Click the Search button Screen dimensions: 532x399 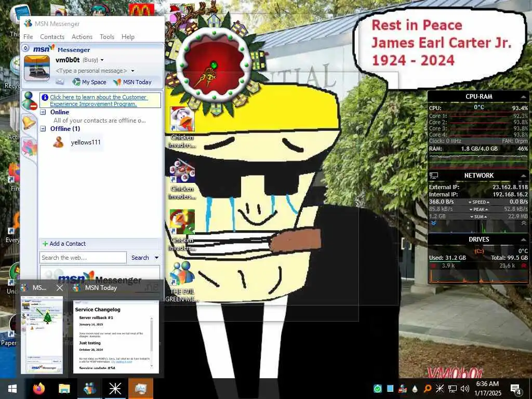140,258
